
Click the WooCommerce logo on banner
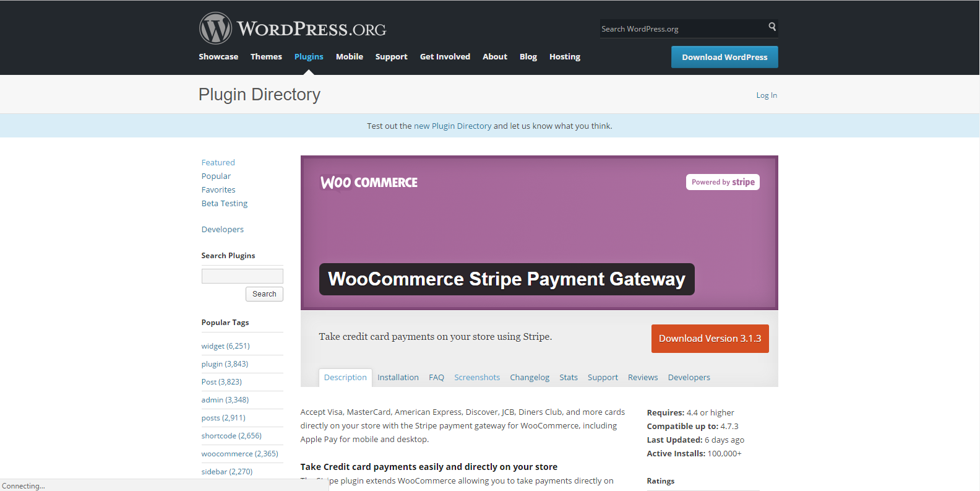(x=369, y=183)
